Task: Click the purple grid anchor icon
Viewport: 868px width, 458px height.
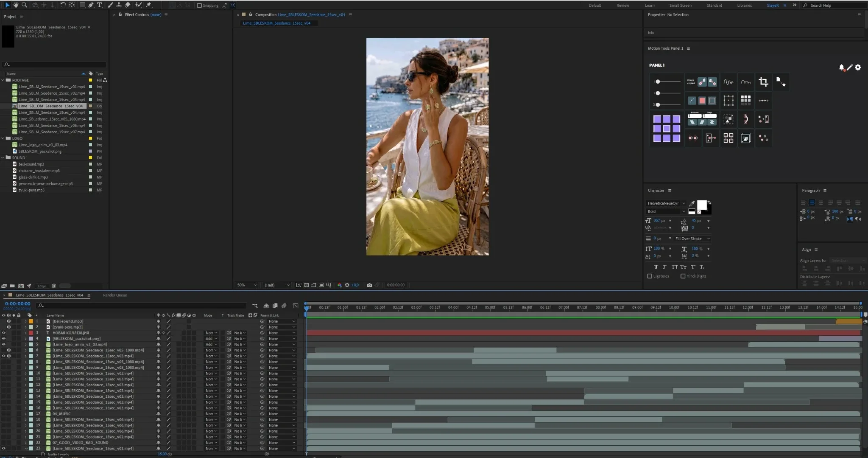Action: pyautogui.click(x=667, y=128)
